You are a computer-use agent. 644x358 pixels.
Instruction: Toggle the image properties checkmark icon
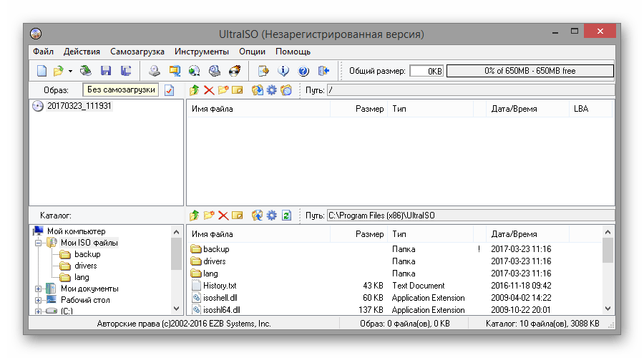pos(170,90)
